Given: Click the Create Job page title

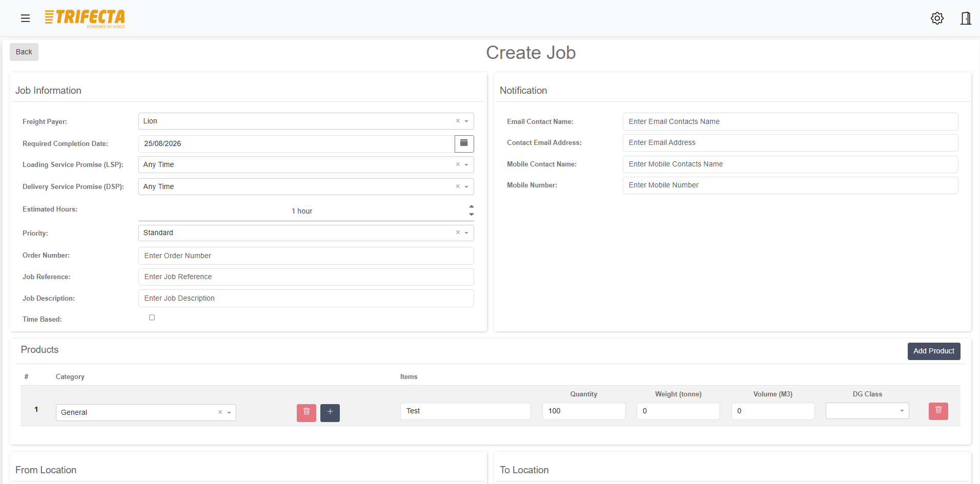Looking at the screenshot, I should pyautogui.click(x=531, y=53).
